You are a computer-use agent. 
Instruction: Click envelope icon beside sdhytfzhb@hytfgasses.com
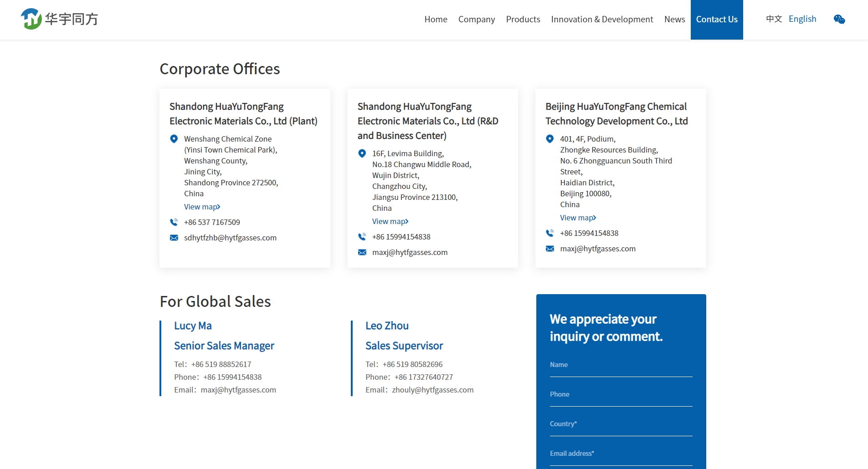point(174,238)
